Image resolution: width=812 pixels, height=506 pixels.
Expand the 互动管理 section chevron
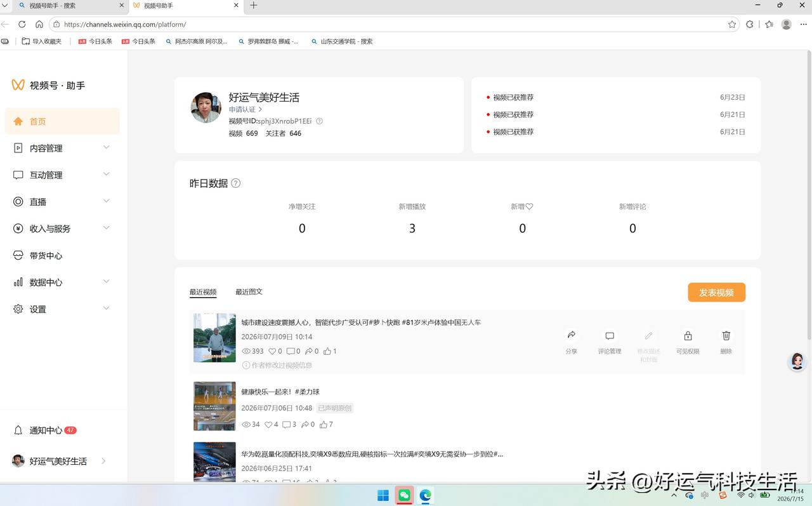coord(107,174)
